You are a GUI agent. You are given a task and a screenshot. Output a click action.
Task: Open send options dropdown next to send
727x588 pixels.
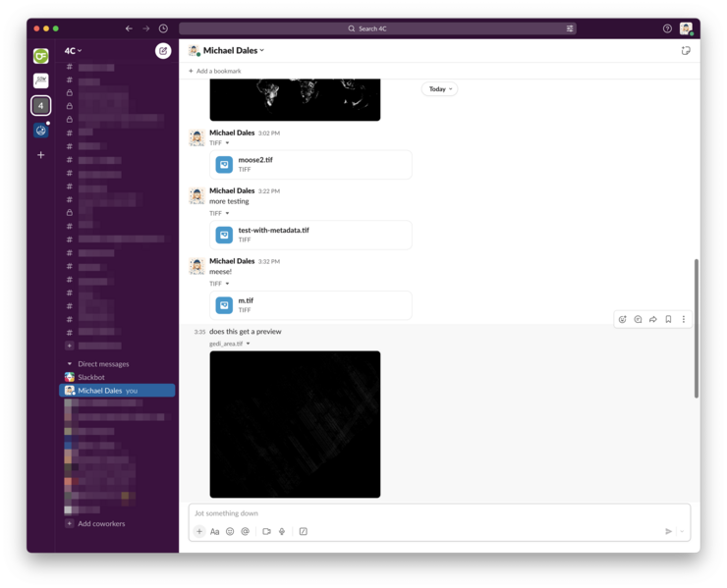[x=682, y=531]
